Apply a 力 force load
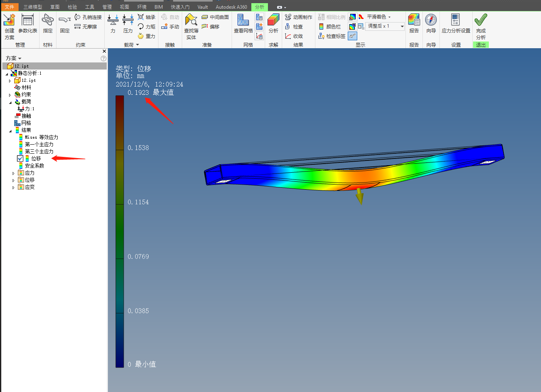The image size is (541, 392). 113,24
